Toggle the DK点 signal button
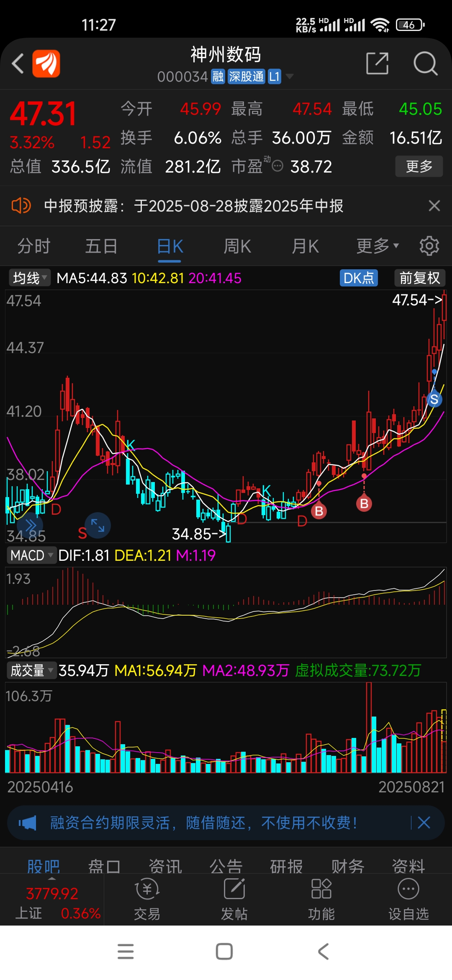 [359, 278]
